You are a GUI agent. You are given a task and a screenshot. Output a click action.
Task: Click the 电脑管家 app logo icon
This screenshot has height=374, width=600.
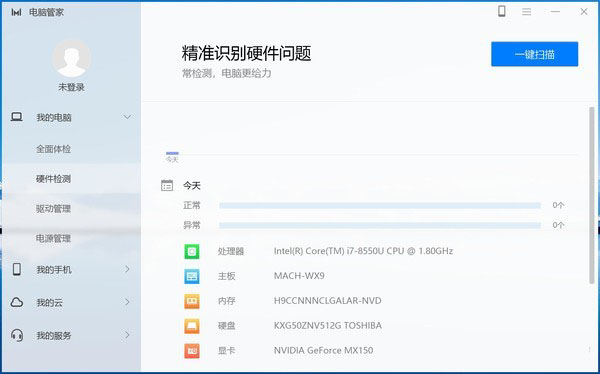tap(16, 12)
